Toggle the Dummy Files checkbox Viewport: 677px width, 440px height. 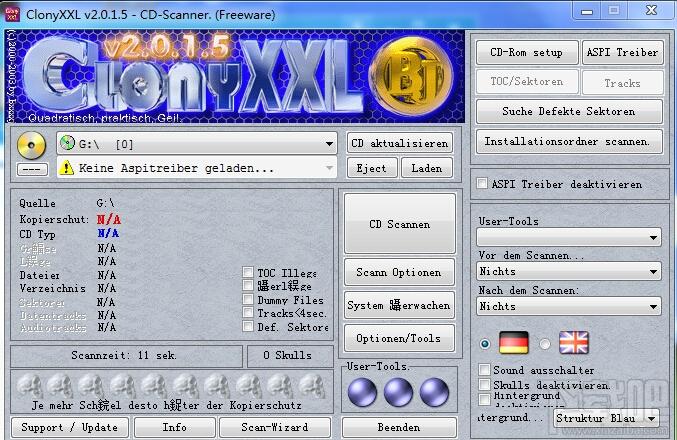248,299
